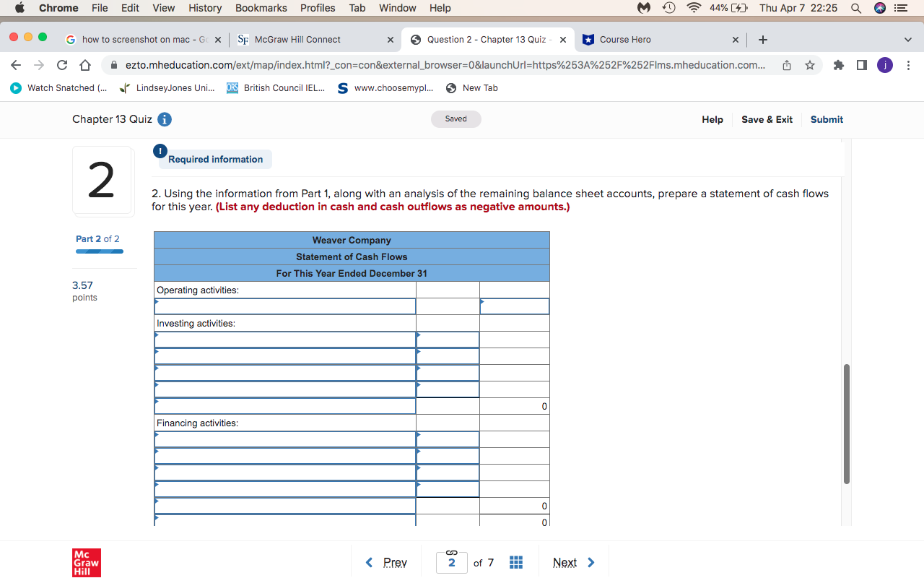Image resolution: width=924 pixels, height=578 pixels.
Task: Click the share icon in the address bar
Action: click(786, 64)
